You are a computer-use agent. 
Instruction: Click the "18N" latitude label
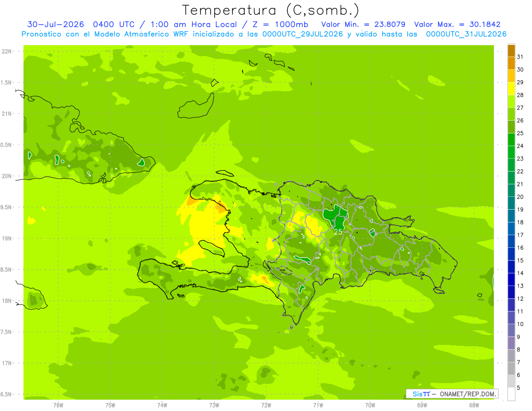click(8, 301)
